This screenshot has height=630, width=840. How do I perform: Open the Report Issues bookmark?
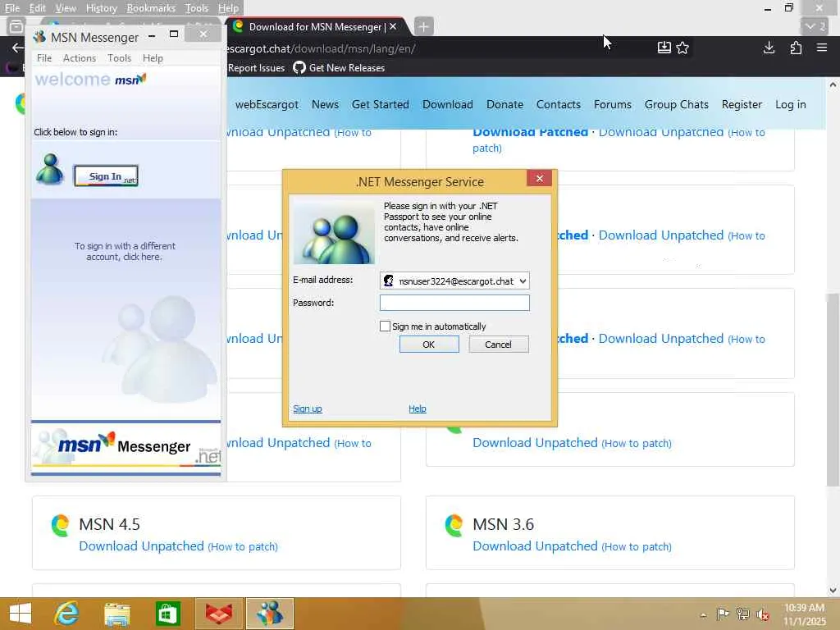256,68
